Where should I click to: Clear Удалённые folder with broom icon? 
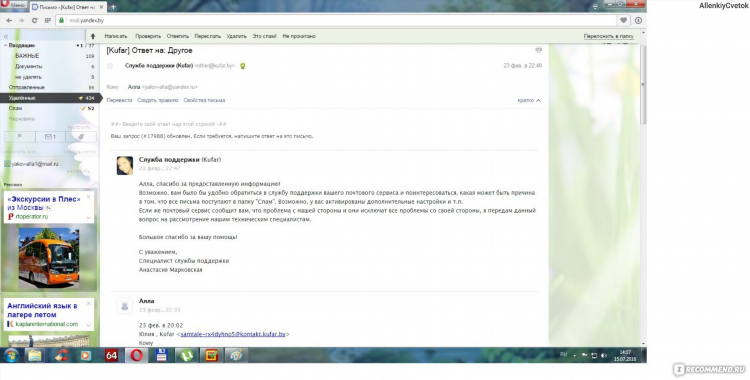click(x=81, y=98)
